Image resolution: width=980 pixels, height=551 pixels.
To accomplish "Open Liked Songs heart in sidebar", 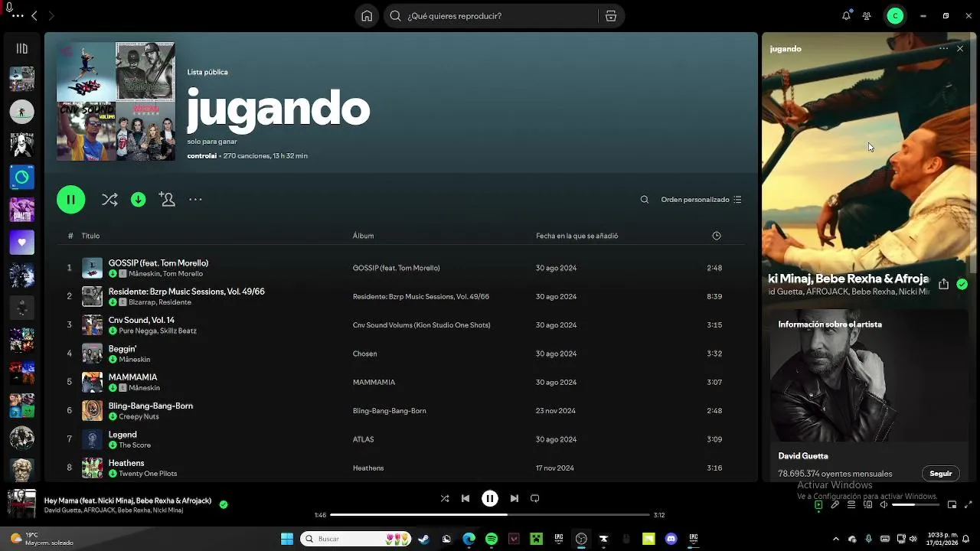I will pyautogui.click(x=21, y=242).
